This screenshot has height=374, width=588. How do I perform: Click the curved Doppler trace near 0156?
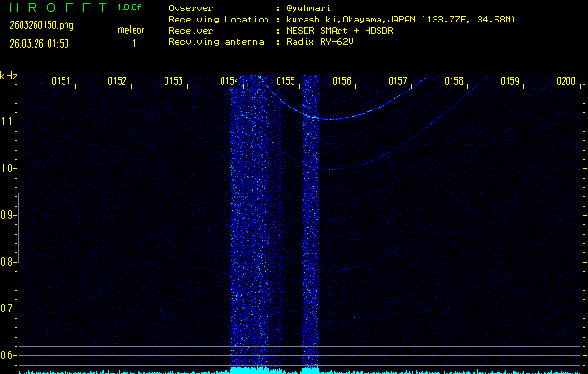(342, 119)
